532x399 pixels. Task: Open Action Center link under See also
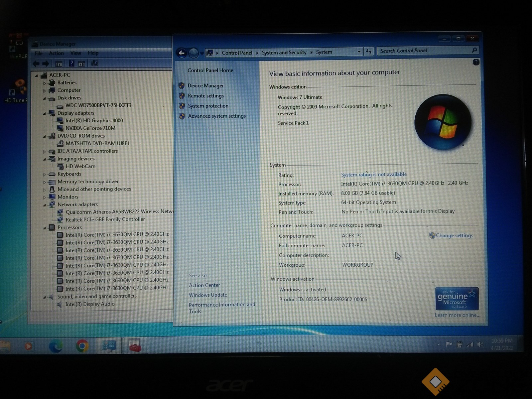[204, 285]
